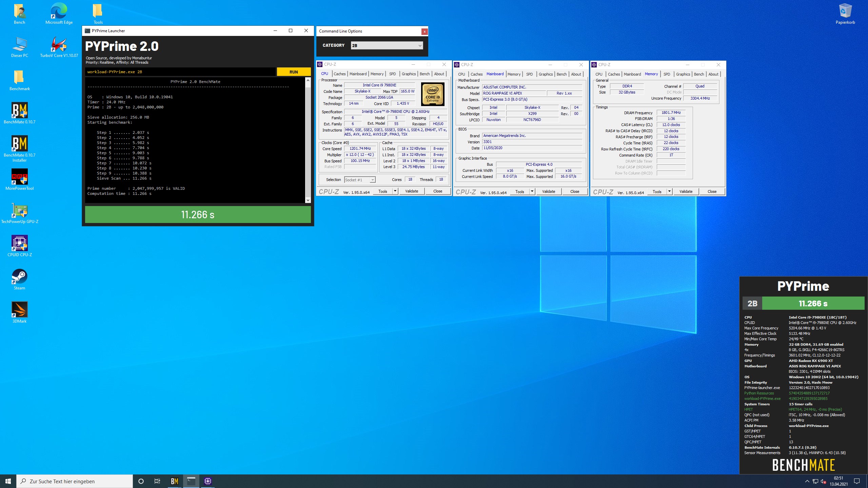The image size is (868, 488).
Task: Click the green 11.266 s result bar
Action: [x=198, y=215]
